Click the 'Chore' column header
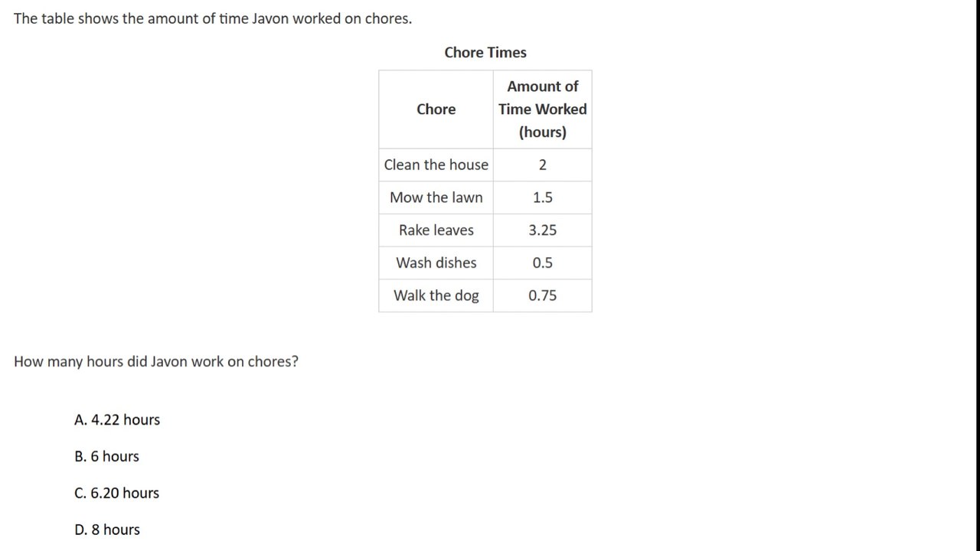 436,109
